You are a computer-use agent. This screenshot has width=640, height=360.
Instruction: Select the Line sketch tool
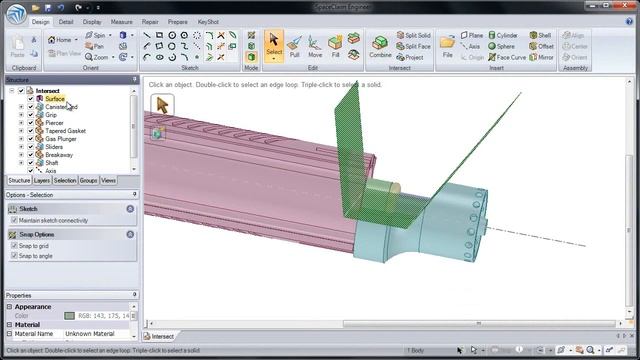147,36
